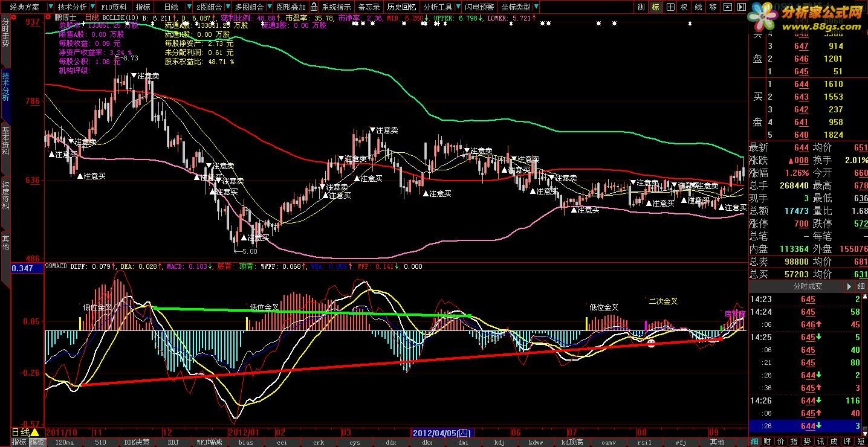This screenshot has height=447, width=868.
Task: Click the crosshair grid icon
Action: (x=670, y=7)
